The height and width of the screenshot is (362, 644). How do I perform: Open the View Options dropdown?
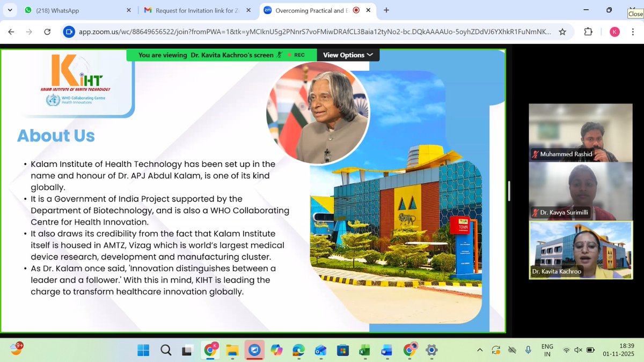point(349,55)
